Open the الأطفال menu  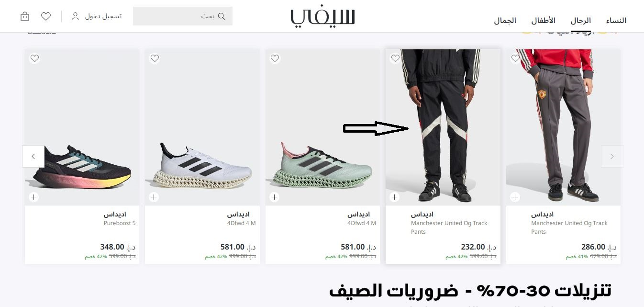[x=543, y=21]
